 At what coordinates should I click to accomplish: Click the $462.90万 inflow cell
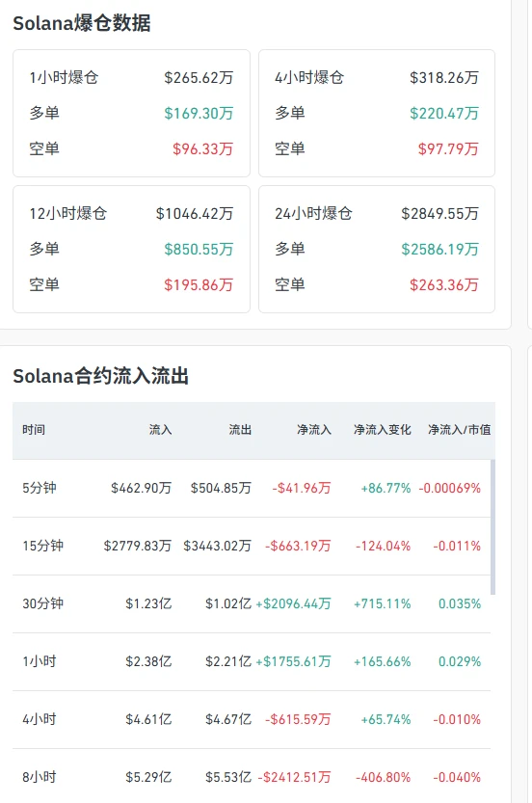142,488
